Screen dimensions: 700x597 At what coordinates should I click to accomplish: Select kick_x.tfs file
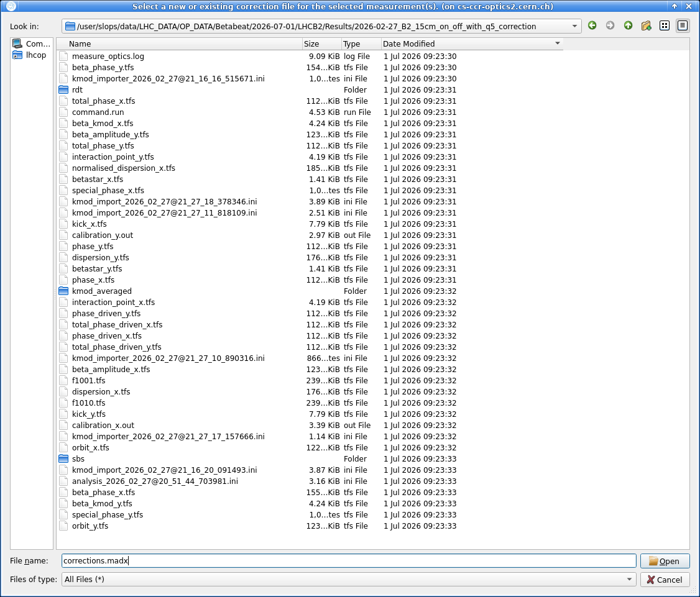(90, 224)
